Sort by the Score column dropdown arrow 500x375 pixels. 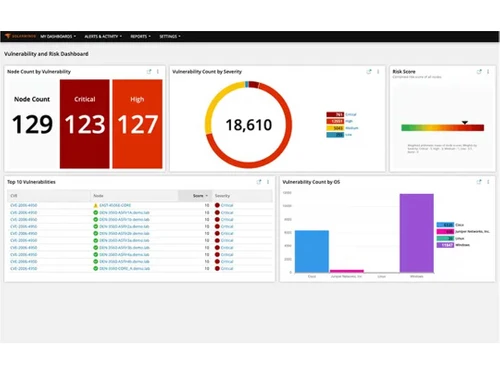coord(207,196)
